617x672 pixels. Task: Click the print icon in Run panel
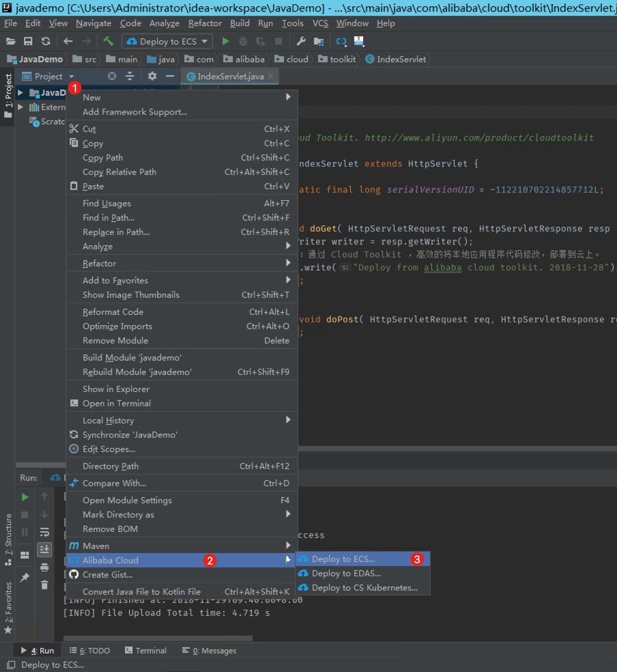pyautogui.click(x=44, y=568)
